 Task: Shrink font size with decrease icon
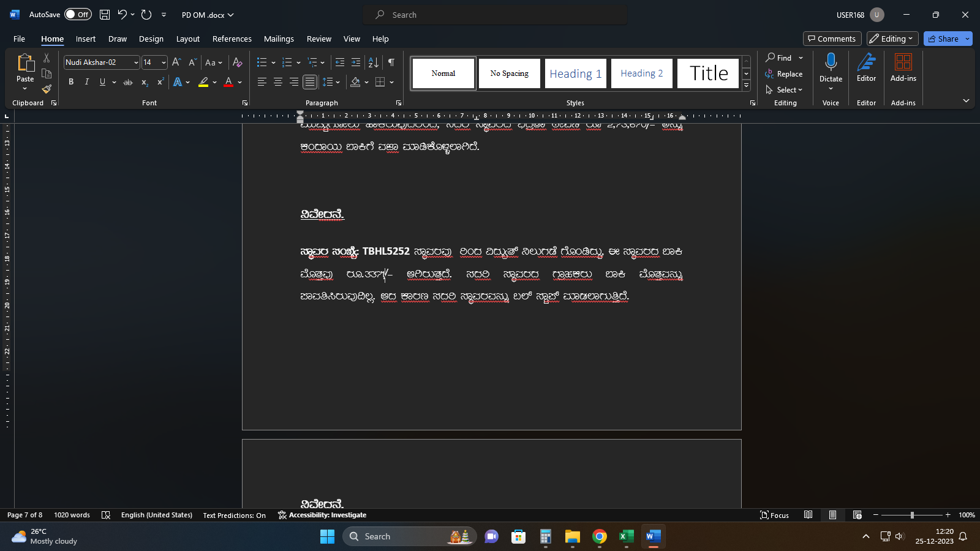click(x=192, y=62)
